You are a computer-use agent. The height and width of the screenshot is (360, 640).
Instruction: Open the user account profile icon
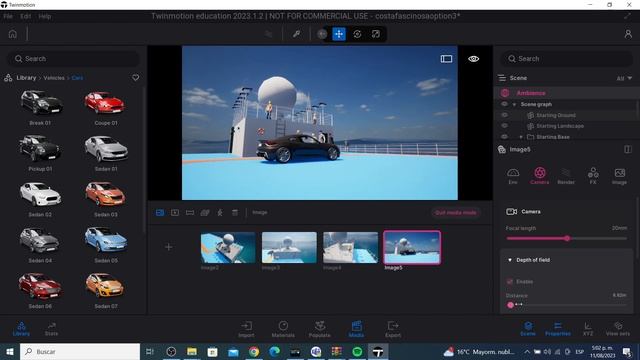pos(628,34)
